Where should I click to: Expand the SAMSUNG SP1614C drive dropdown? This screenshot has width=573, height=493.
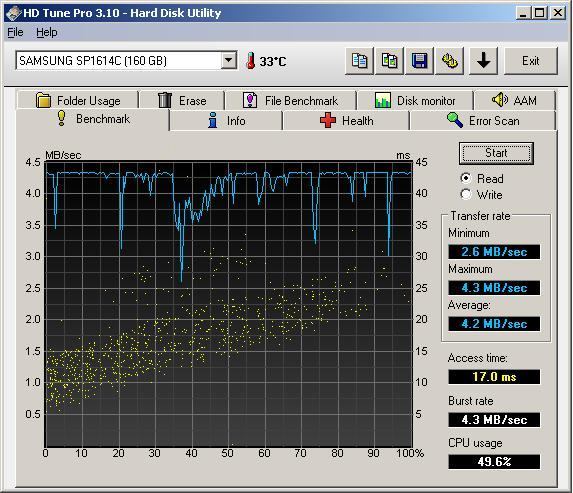pyautogui.click(x=229, y=60)
